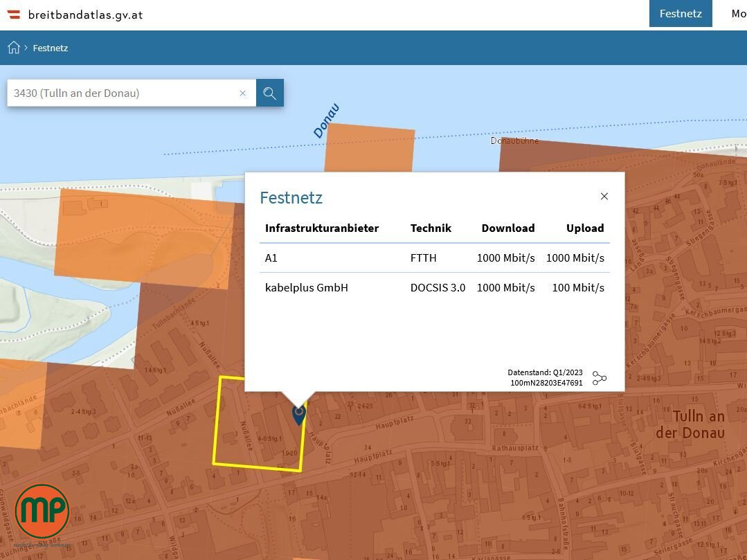Click the blue map location marker
This screenshot has height=560, width=747.
pos(298,414)
